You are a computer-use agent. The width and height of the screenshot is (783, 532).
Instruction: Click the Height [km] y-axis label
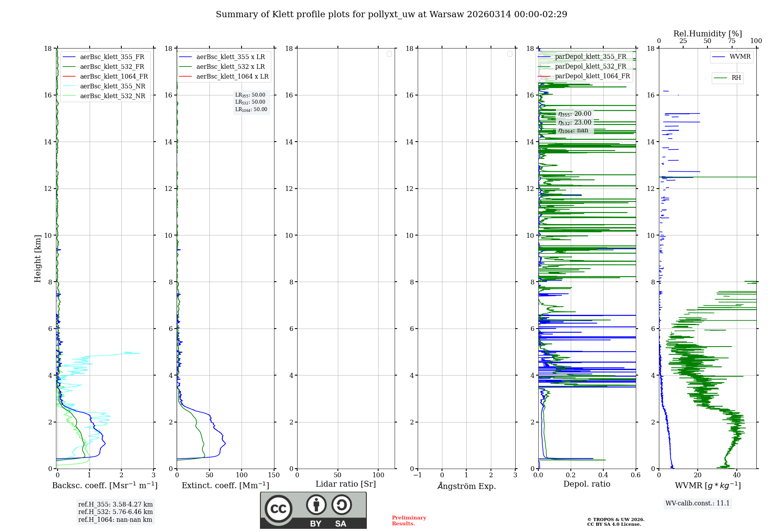coord(38,259)
